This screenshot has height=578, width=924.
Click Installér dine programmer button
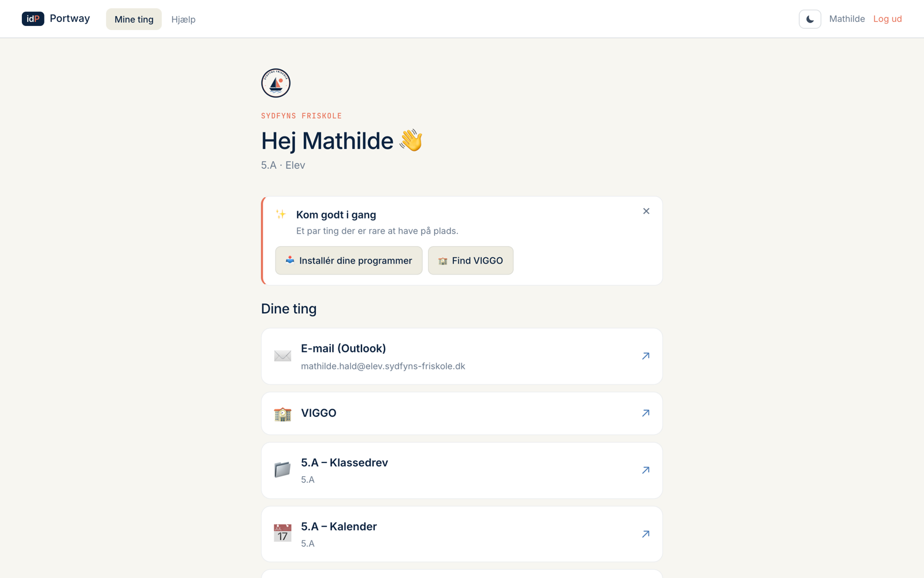tap(349, 261)
